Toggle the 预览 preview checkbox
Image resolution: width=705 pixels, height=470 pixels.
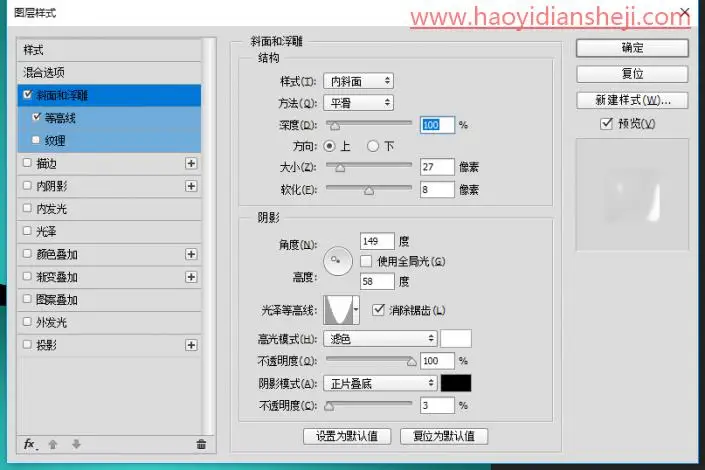[606, 123]
